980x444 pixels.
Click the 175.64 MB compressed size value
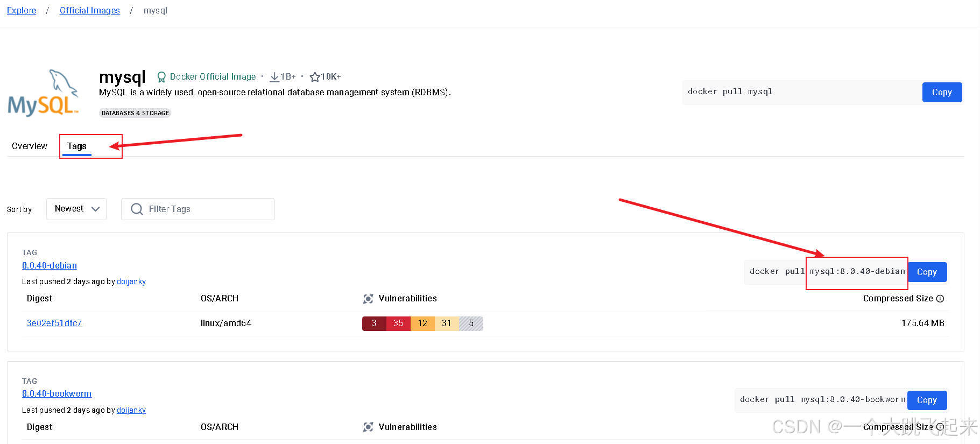click(x=923, y=323)
